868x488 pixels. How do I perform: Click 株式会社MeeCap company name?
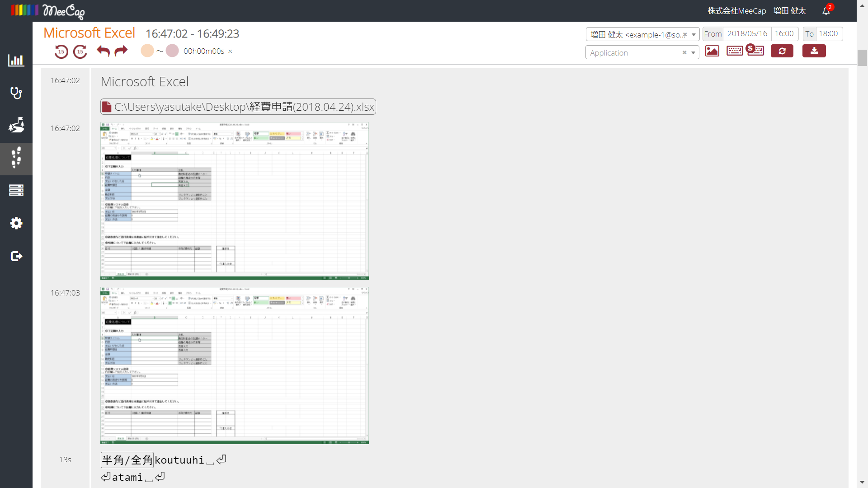(x=736, y=11)
